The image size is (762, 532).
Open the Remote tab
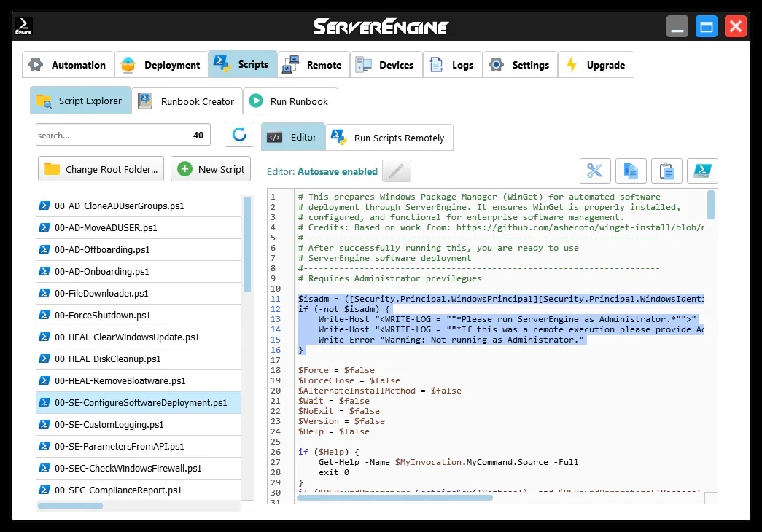[313, 65]
